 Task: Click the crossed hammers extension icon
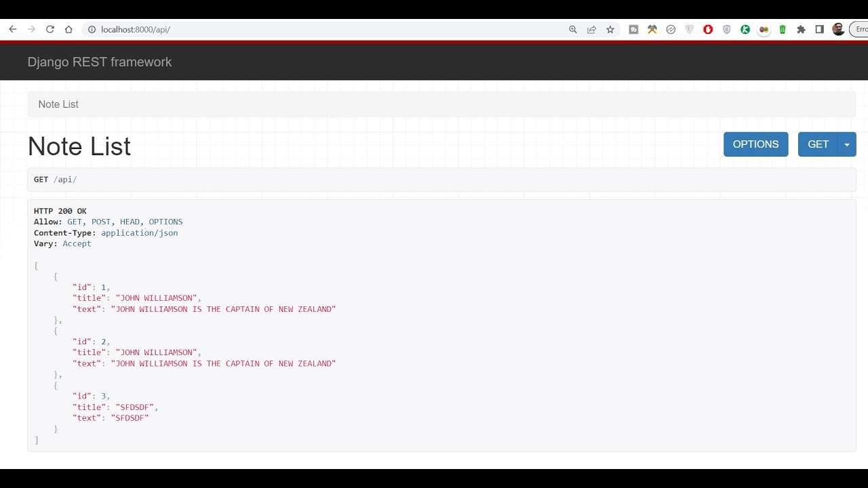(x=652, y=29)
